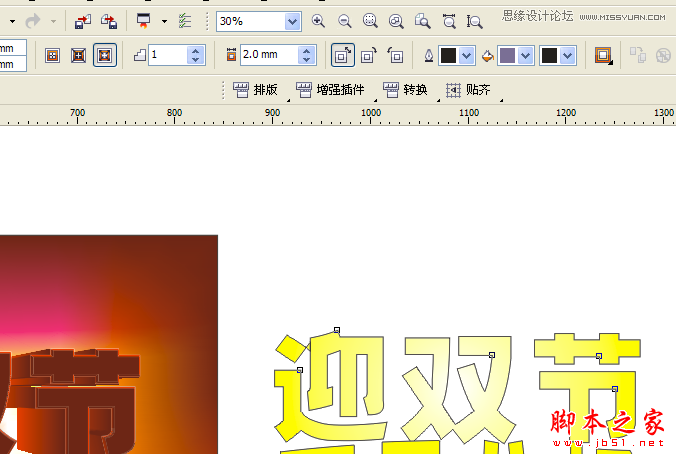
Task: Click the upper mm dimension field
Action: (x=13, y=48)
